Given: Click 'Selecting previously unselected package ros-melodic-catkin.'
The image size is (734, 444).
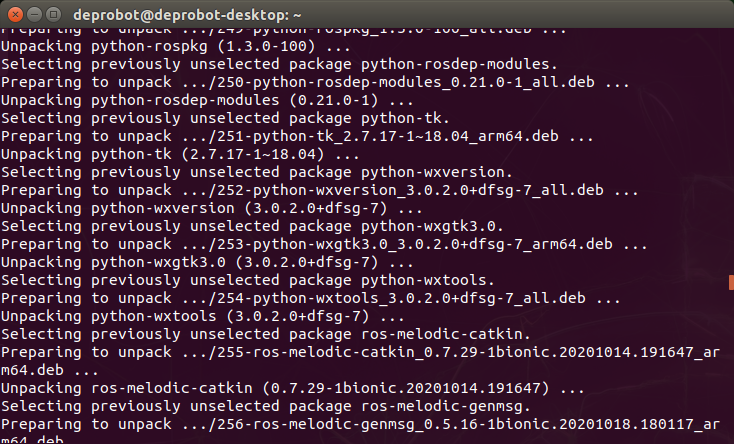Looking at the screenshot, I should [266, 334].
